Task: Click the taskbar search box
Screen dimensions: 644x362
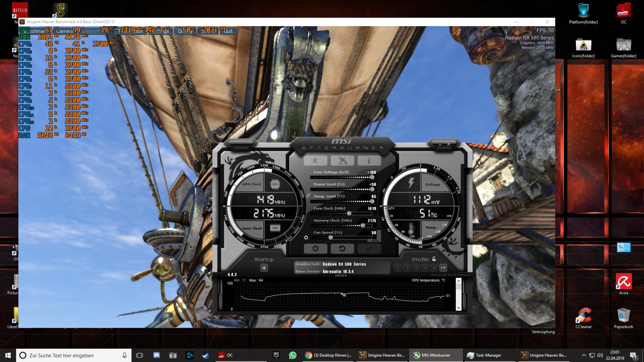Action: 73,355
